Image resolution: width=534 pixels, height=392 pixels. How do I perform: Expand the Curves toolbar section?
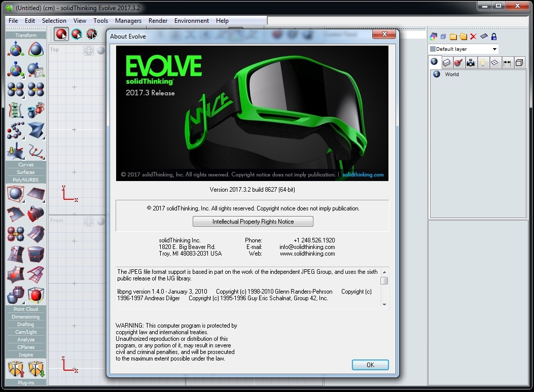(26, 164)
